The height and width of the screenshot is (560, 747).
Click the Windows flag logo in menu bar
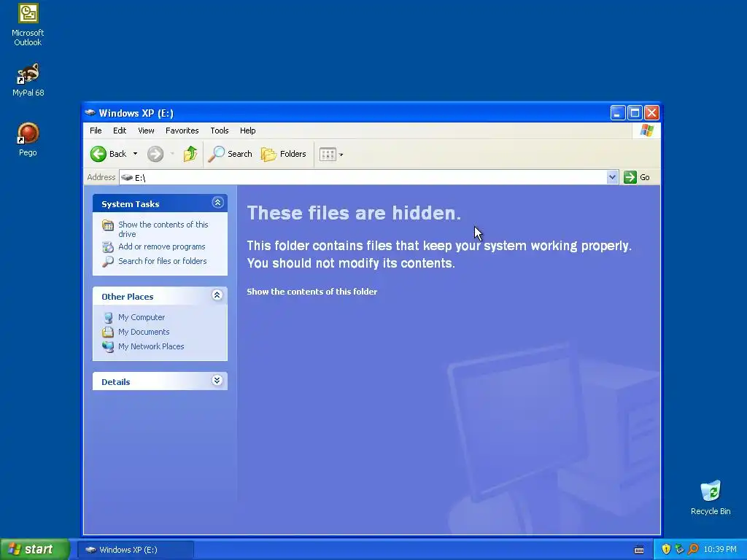click(647, 130)
